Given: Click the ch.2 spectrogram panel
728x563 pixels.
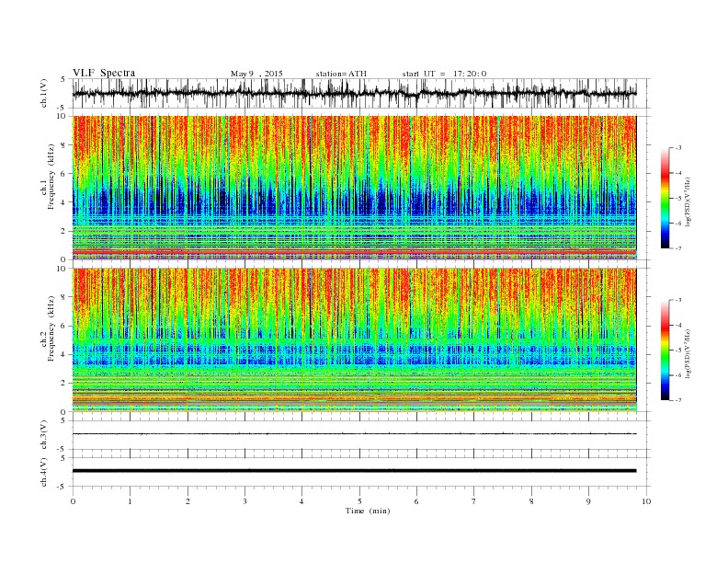Looking at the screenshot, I should click(355, 340).
